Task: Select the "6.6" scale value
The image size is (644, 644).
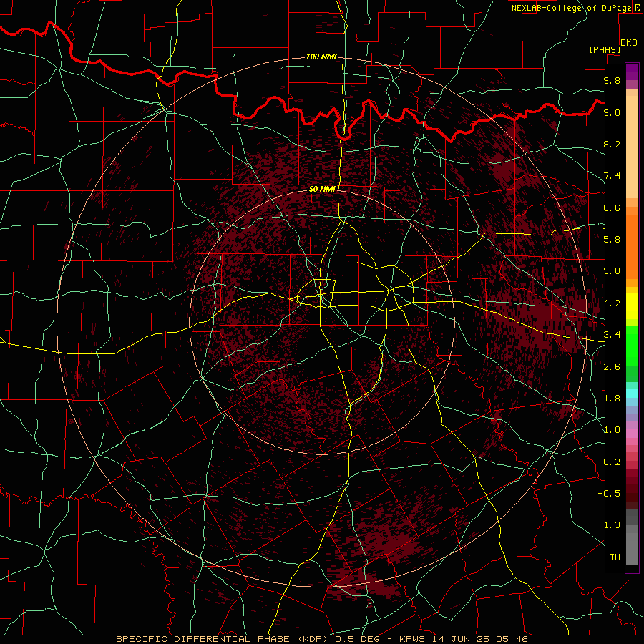Action: (612, 208)
